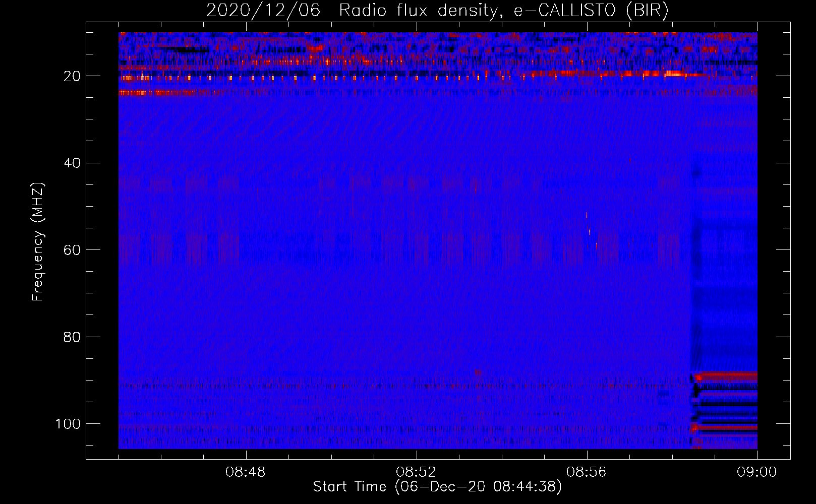Viewport: 816px width, 504px height.
Task: Click the '08:52' time tick label
Action: [x=416, y=472]
